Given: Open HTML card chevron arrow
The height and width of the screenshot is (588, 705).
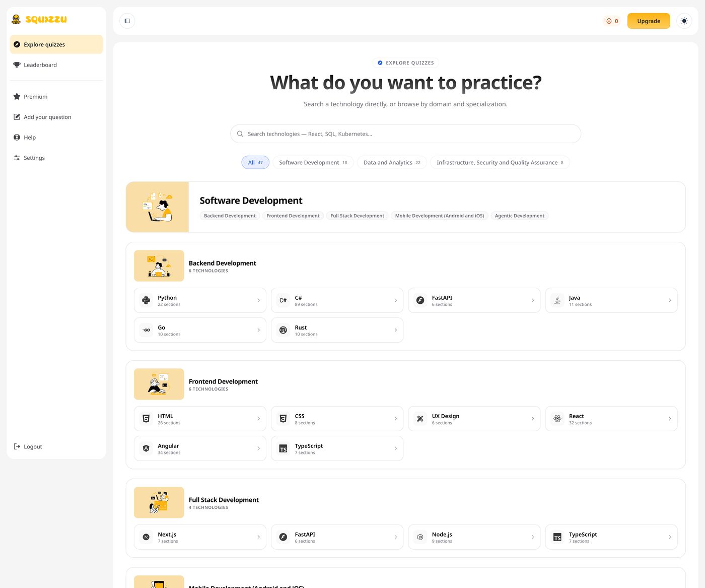Looking at the screenshot, I should [x=259, y=419].
